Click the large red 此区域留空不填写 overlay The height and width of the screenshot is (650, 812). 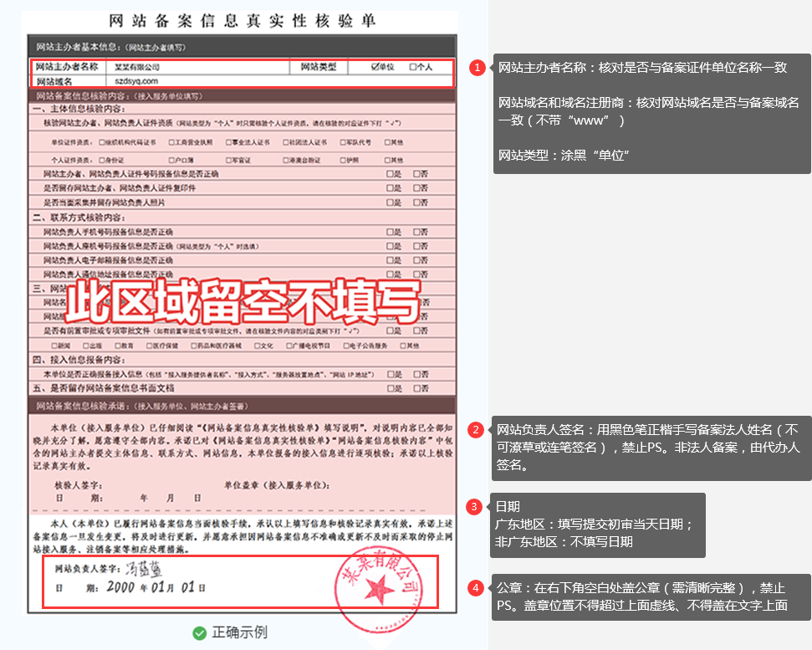tap(243, 302)
